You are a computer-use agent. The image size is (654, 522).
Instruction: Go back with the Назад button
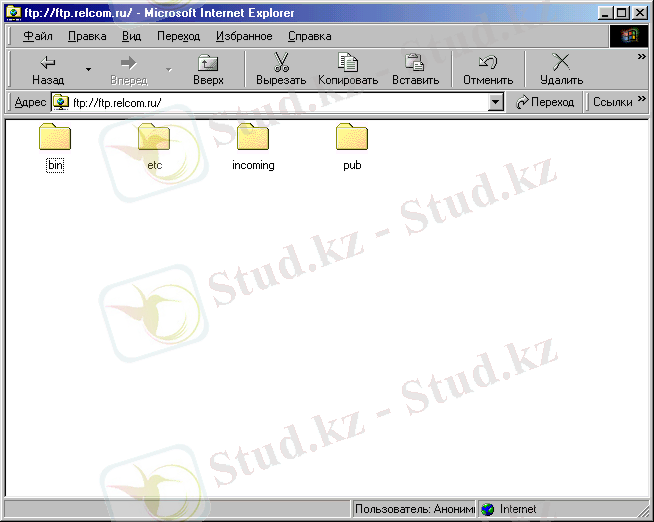point(48,69)
